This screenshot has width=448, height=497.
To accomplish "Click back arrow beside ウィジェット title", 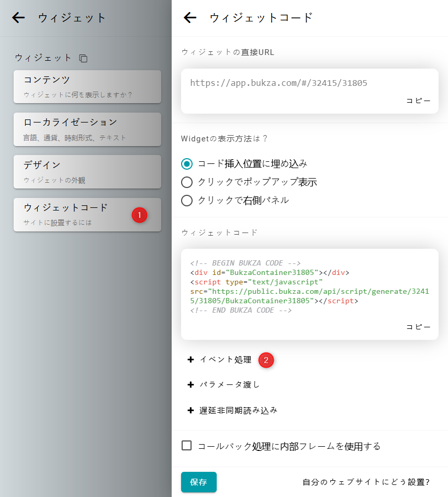I will pos(19,18).
